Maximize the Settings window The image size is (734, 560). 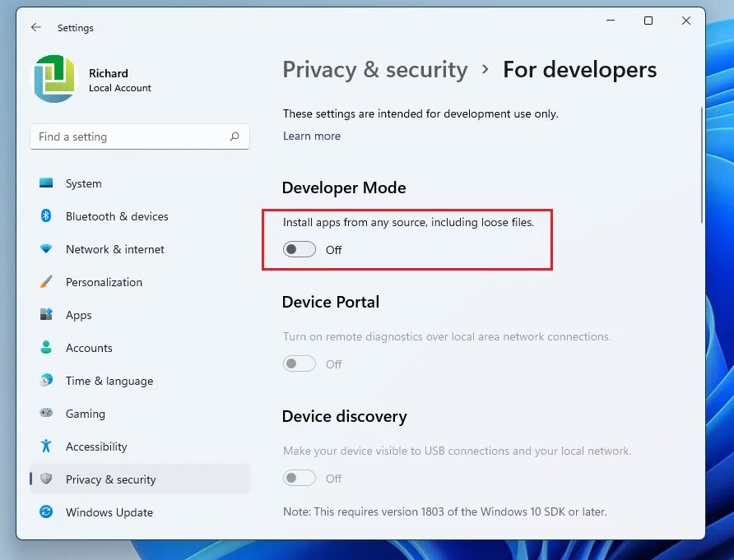coord(648,21)
